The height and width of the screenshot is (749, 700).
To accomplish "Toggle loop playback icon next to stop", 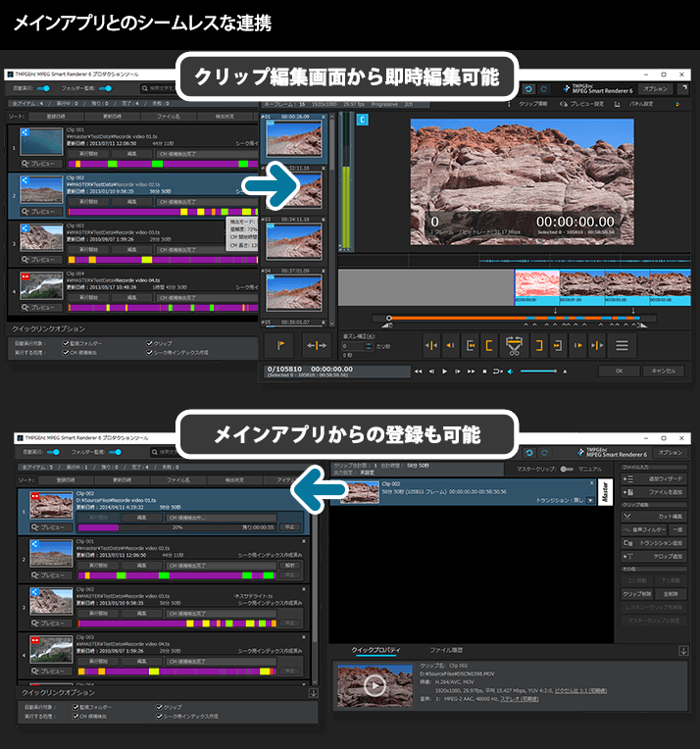I will [x=497, y=372].
